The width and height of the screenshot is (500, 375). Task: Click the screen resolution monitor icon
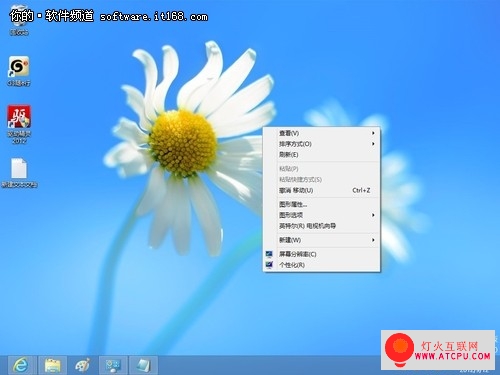(x=269, y=254)
